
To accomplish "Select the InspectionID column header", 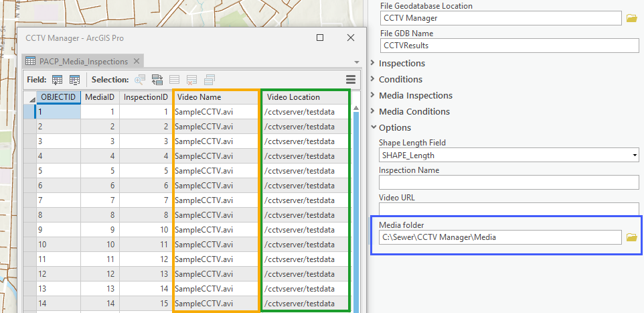I will [146, 97].
